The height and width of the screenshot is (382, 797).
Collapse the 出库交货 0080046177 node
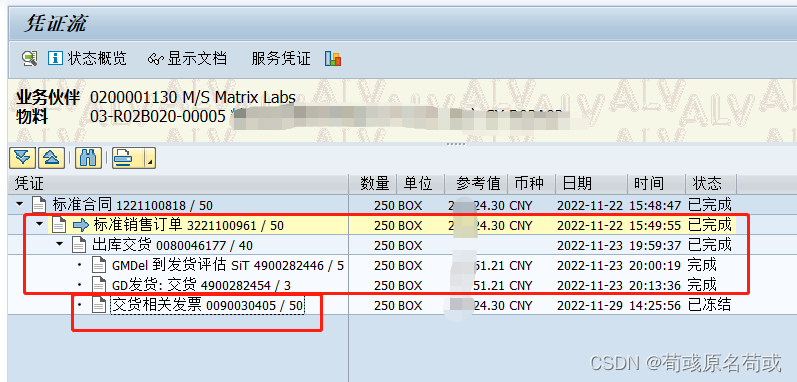pyautogui.click(x=59, y=244)
